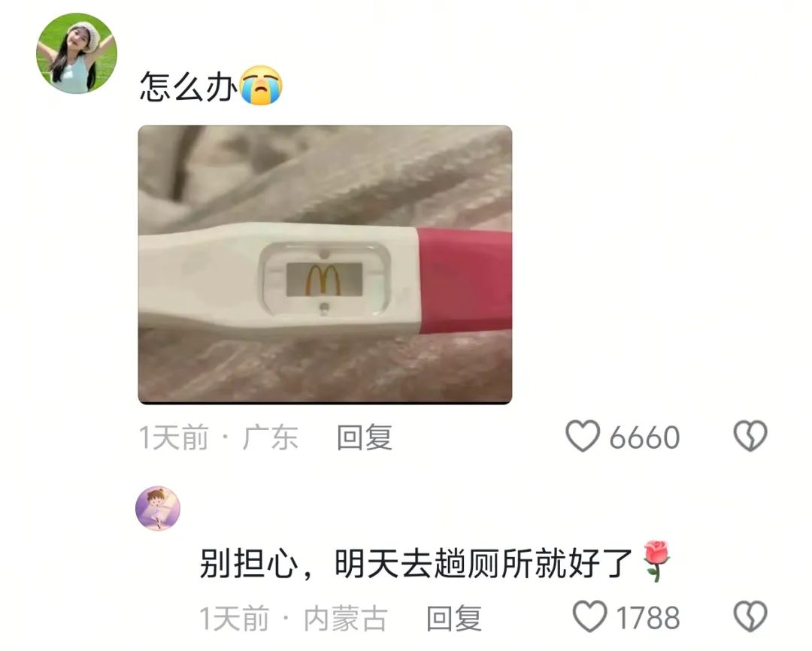Select the reply text 别担心，明天去趟厕所就好了
Viewport: 812px width, 651px height.
click(416, 563)
